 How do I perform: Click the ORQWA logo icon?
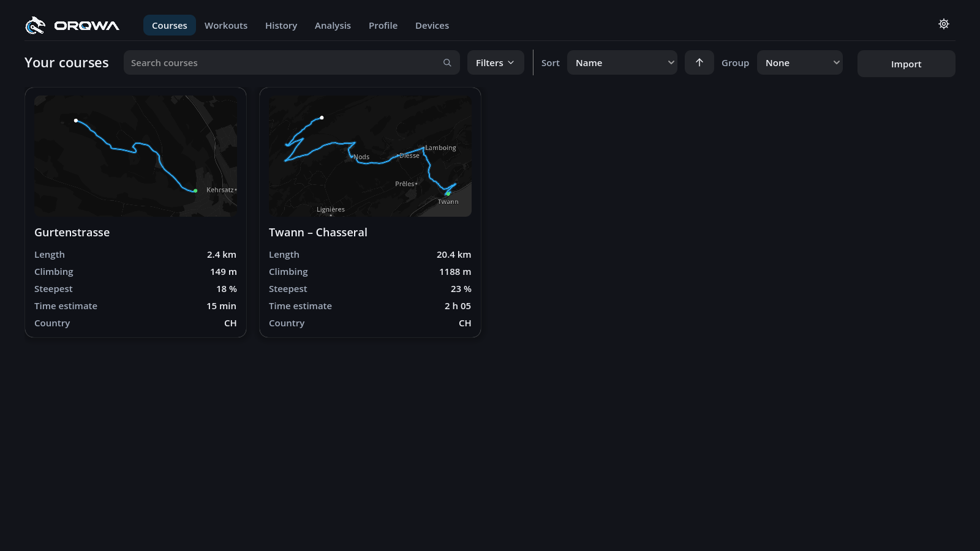pos(35,25)
